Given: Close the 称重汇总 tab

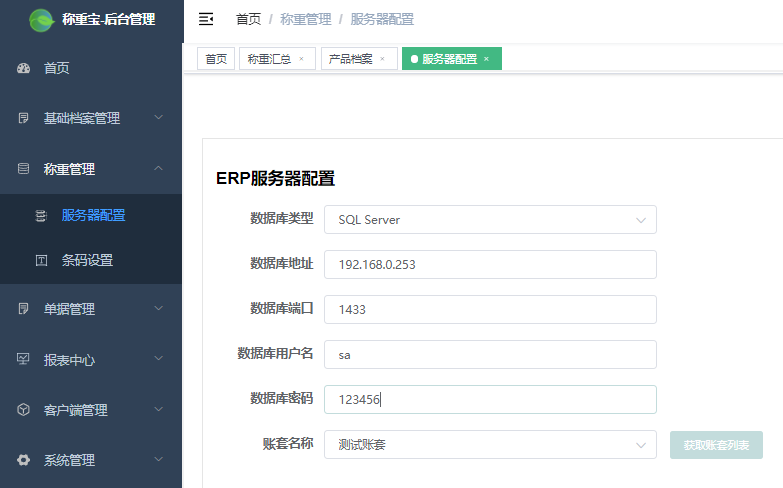Looking at the screenshot, I should coord(301,59).
